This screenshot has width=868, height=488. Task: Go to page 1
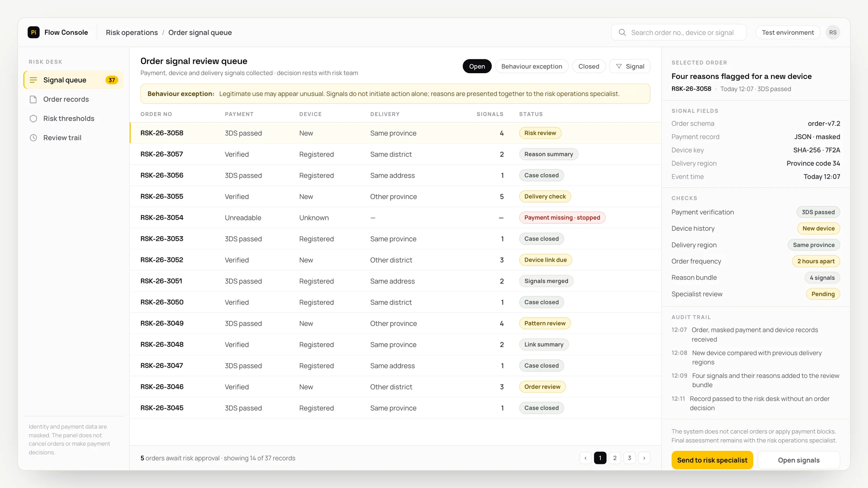click(600, 458)
